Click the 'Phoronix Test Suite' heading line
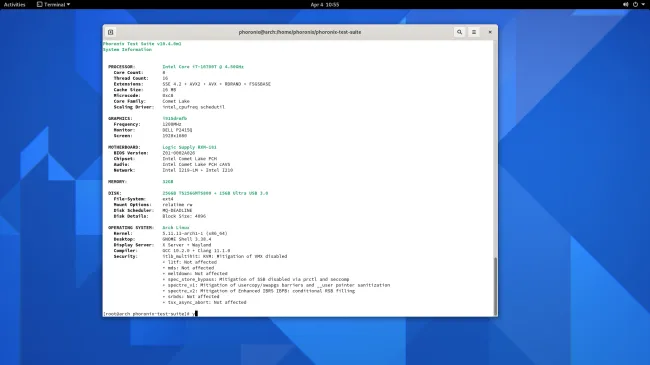 (142, 44)
